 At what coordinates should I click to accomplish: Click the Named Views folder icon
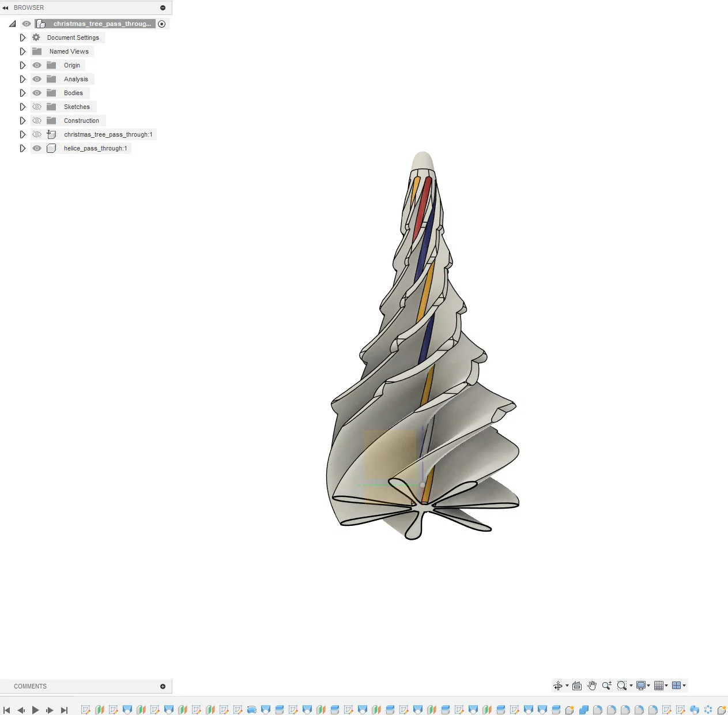pyautogui.click(x=37, y=51)
